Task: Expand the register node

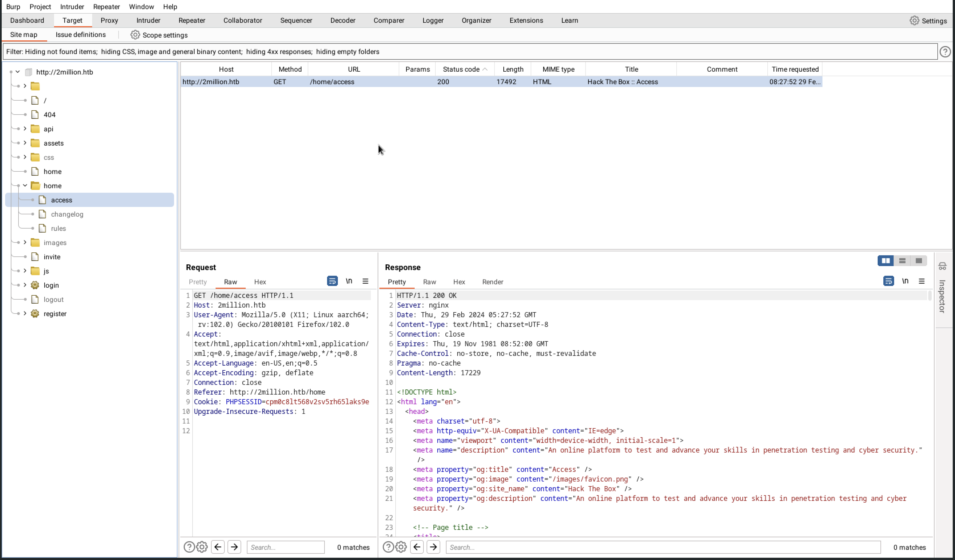Action: (x=25, y=314)
